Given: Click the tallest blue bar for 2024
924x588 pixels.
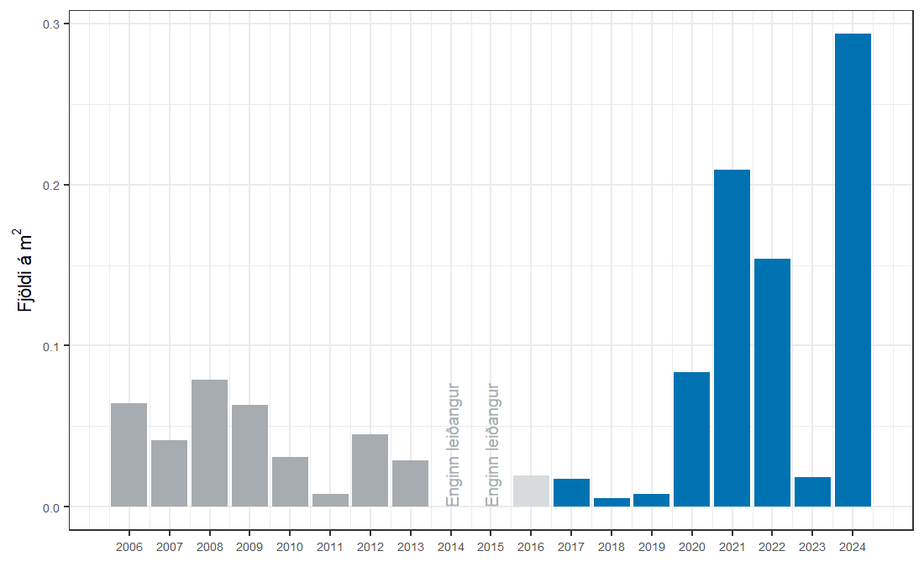Looking at the screenshot, I should tap(853, 270).
